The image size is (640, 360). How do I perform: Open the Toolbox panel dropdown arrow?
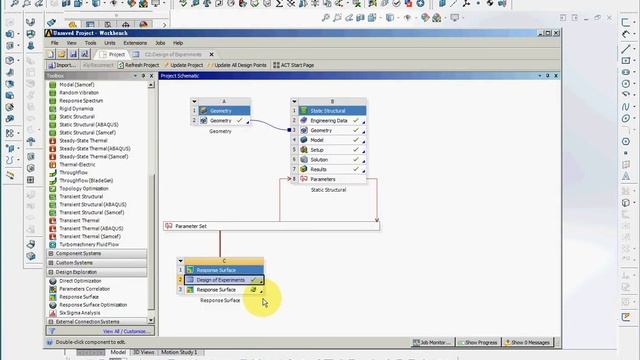point(135,76)
